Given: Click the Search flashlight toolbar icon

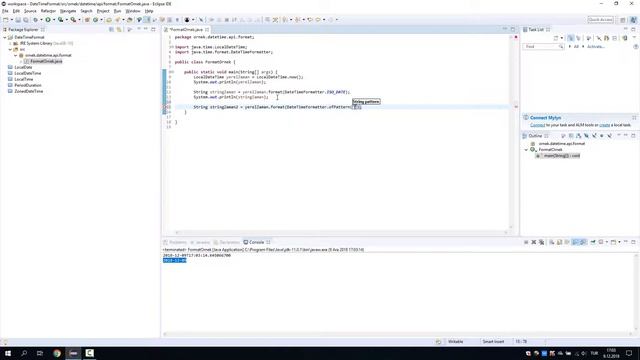Looking at the screenshot, I should [x=118, y=20].
